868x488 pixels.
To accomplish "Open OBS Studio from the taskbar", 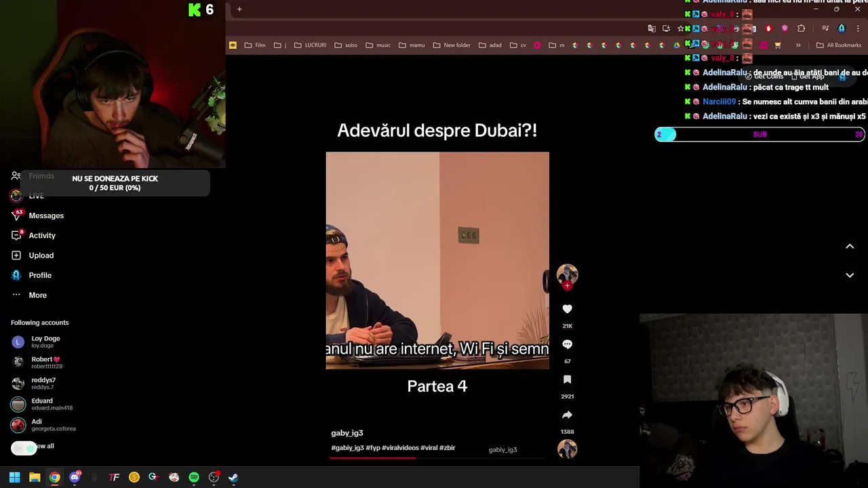I will click(214, 477).
